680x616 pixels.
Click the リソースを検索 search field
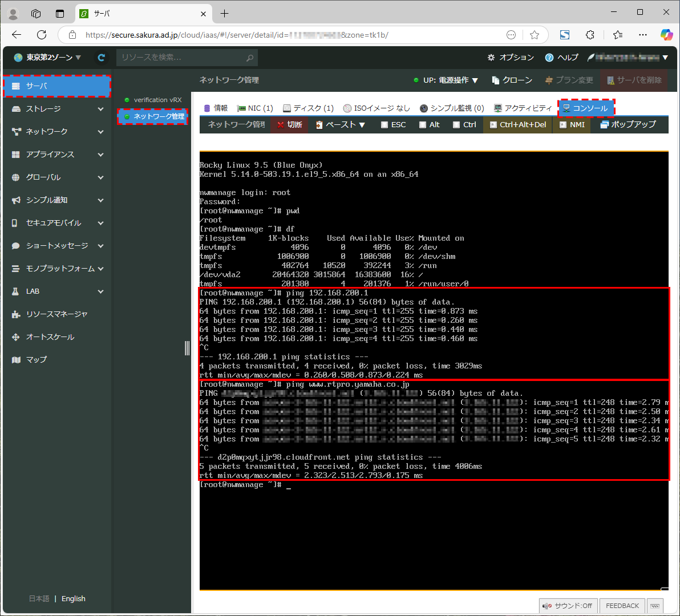(x=187, y=58)
